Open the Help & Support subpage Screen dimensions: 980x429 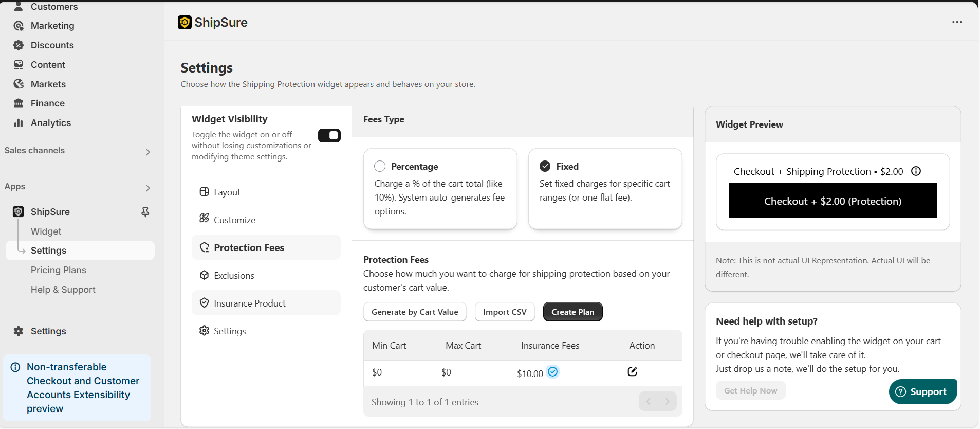click(x=63, y=290)
